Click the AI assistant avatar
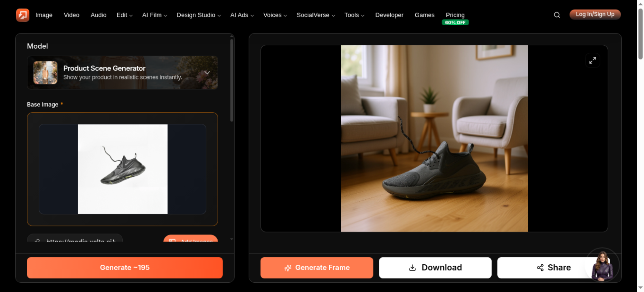 click(602, 266)
